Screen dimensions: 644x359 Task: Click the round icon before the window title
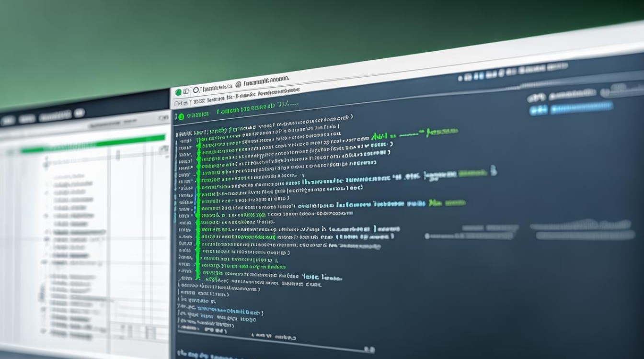click(x=237, y=84)
